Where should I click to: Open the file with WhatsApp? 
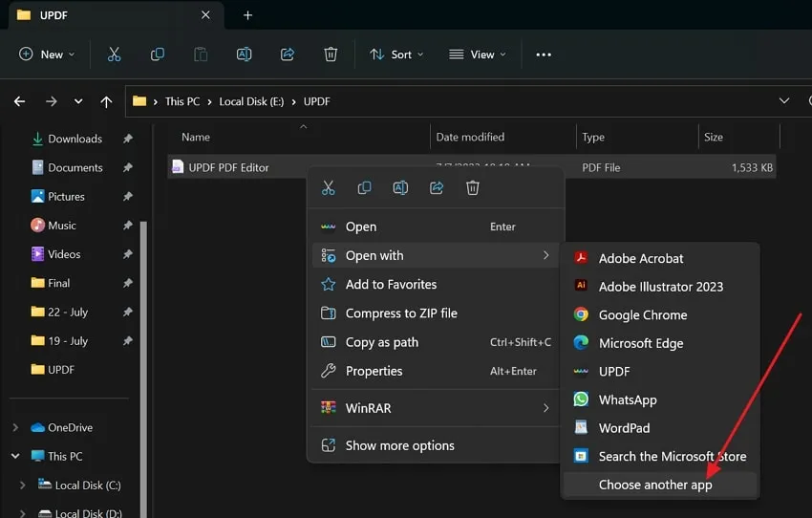pyautogui.click(x=627, y=400)
